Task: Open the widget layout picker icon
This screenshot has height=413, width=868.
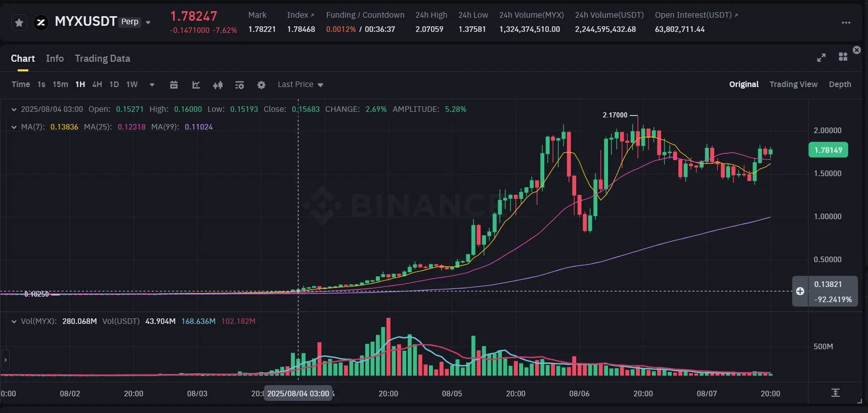Action: pyautogui.click(x=843, y=58)
